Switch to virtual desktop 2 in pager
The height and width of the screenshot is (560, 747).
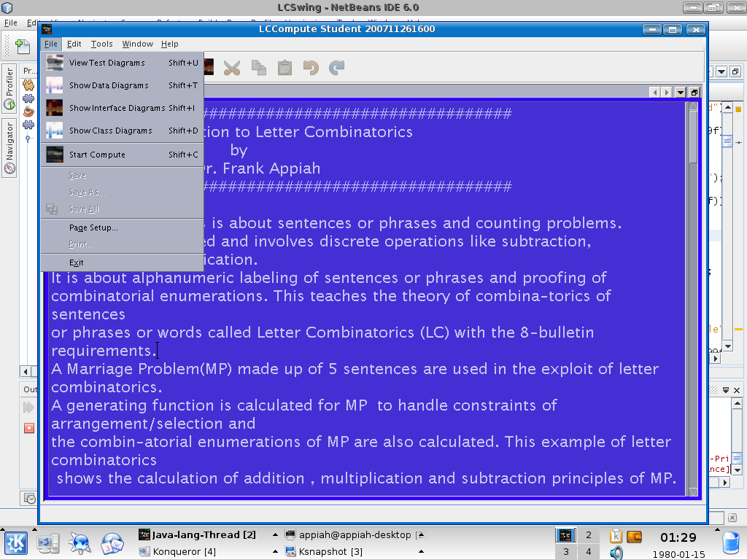pos(589,534)
